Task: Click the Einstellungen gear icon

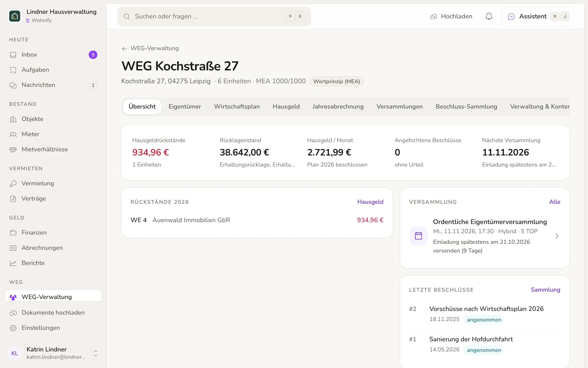Action: [x=13, y=328]
